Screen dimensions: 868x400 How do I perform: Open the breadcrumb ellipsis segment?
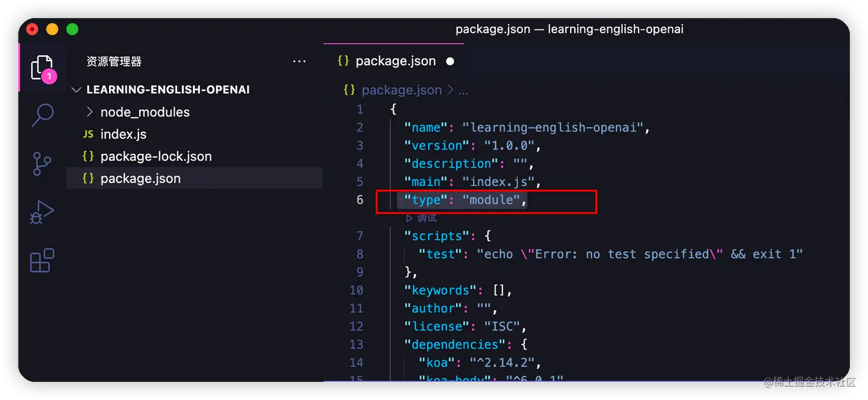pos(463,91)
